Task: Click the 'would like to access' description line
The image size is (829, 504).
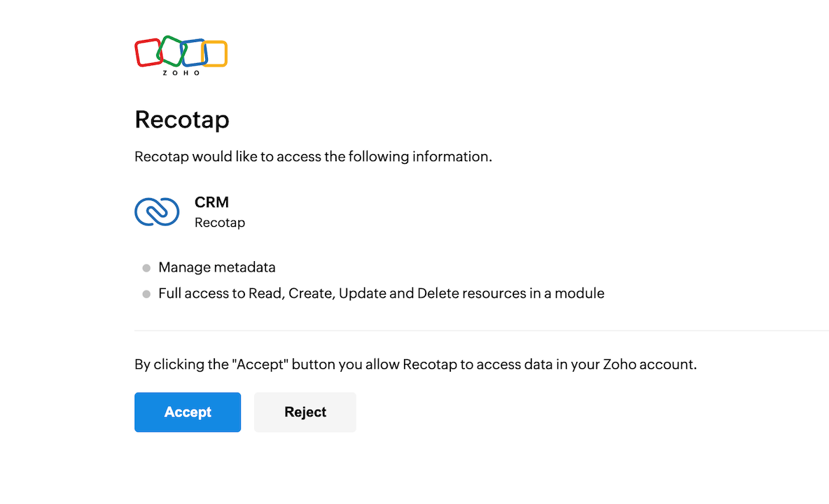Action: pyautogui.click(x=313, y=156)
